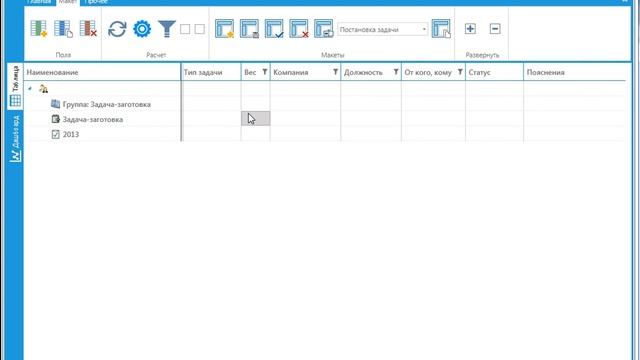
Task: Rename layout icon before dropdown
Action: point(324,29)
